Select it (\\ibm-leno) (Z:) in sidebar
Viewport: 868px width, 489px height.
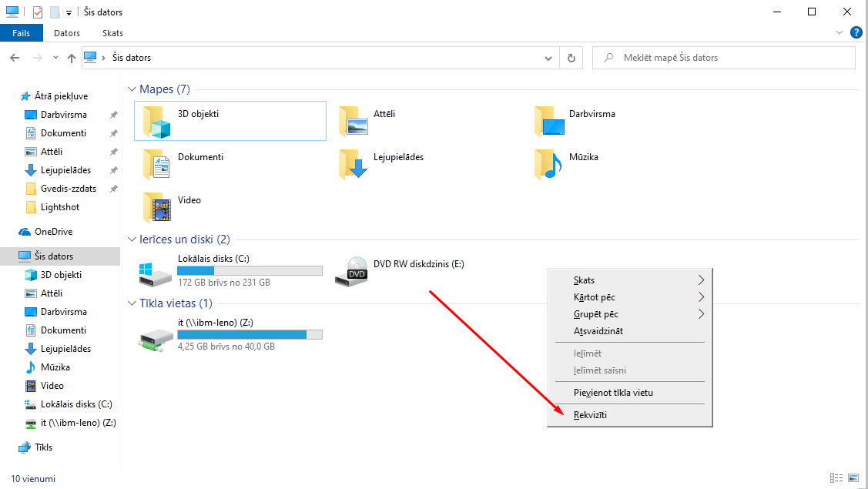coord(78,423)
